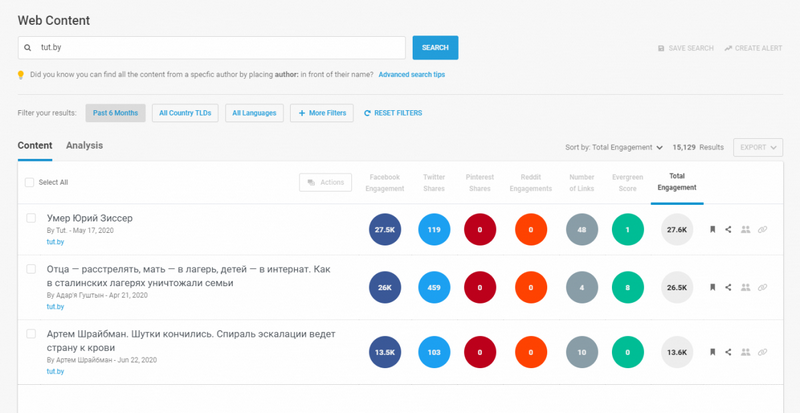
Task: Bookmark the 'Умер Юрий Зиссер' article
Action: [x=712, y=229]
